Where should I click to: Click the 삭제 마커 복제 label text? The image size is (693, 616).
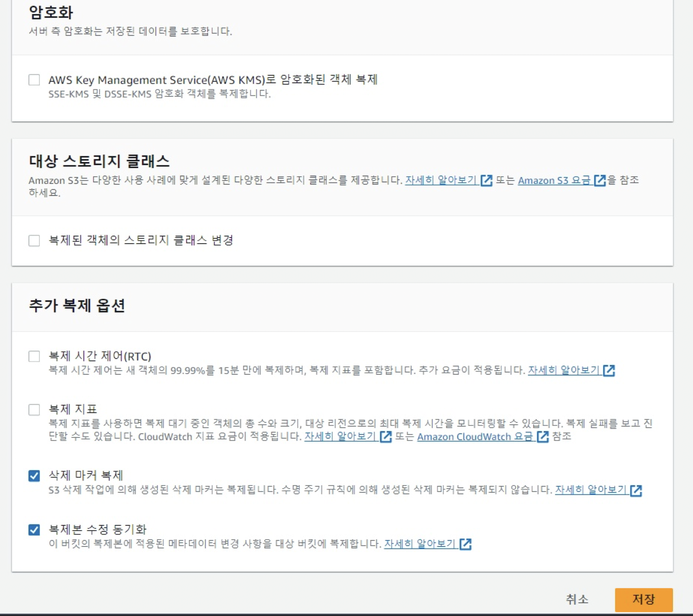pyautogui.click(x=86, y=475)
